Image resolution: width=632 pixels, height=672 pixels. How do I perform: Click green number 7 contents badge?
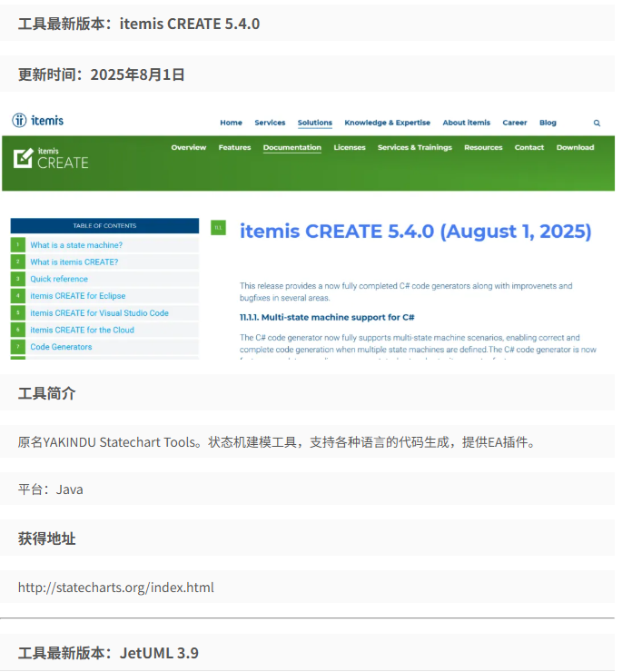18,347
